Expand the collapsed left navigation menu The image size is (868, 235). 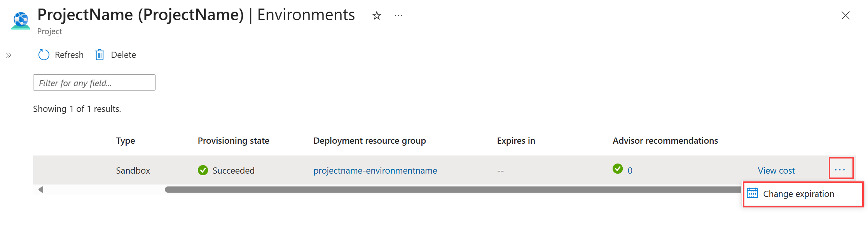click(x=9, y=55)
